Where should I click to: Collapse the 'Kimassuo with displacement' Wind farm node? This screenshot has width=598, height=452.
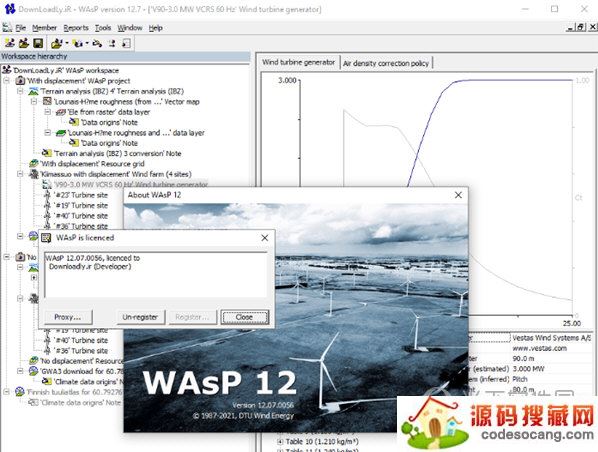[20, 174]
